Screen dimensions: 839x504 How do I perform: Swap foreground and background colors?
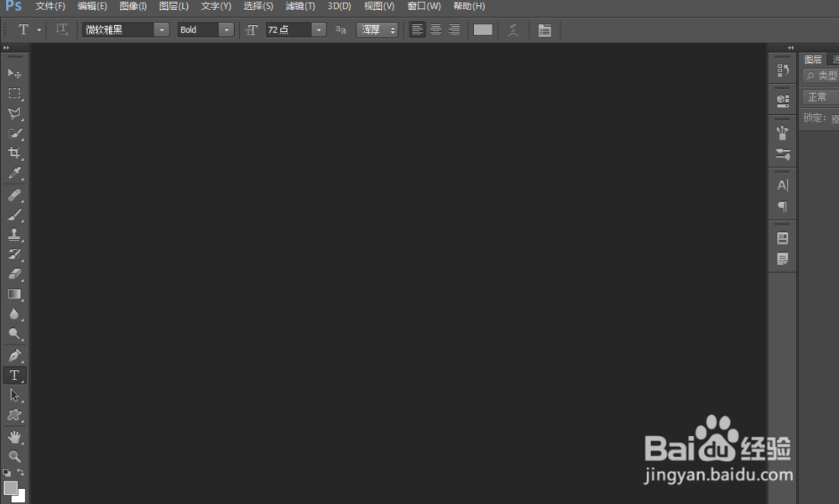click(20, 472)
